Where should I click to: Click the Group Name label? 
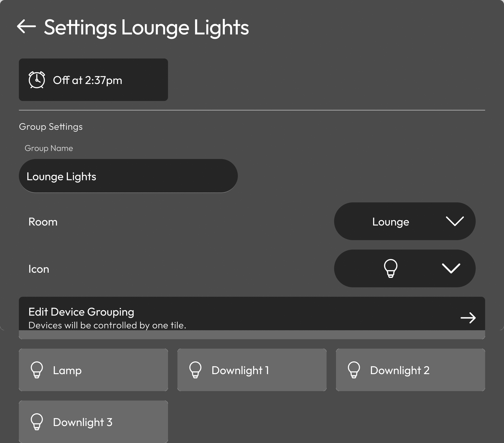pyautogui.click(x=49, y=148)
